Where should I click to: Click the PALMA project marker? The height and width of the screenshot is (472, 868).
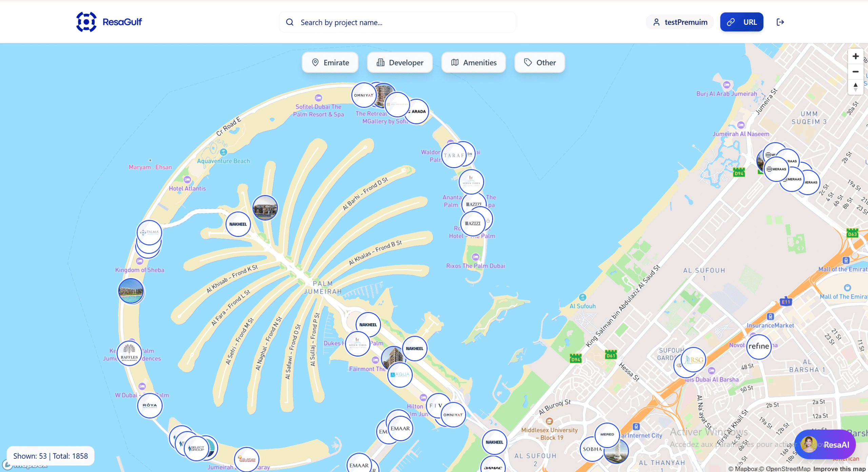(x=149, y=232)
